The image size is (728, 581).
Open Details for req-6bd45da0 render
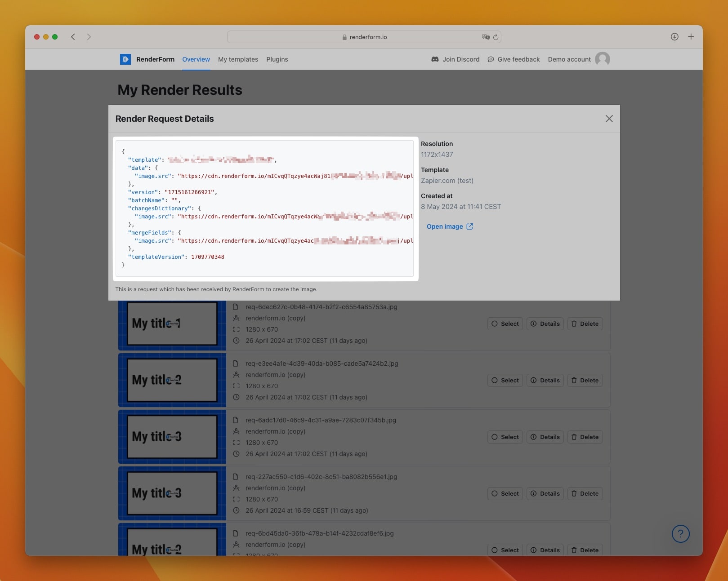(x=545, y=550)
